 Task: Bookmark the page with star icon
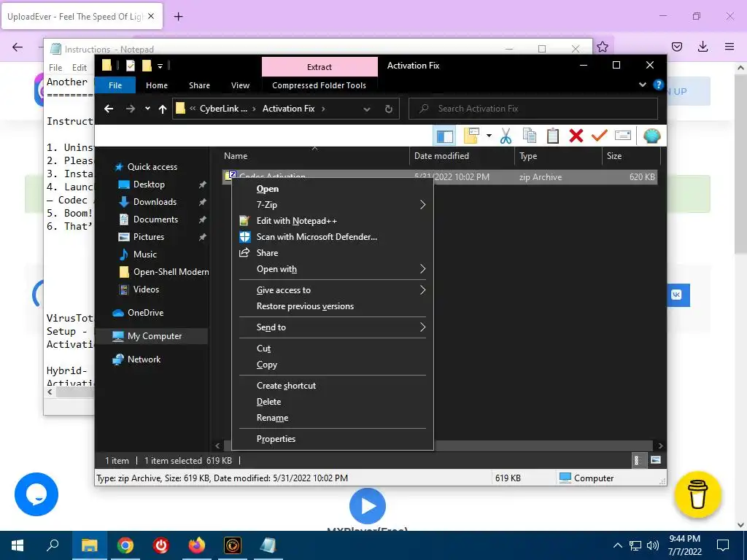click(x=602, y=47)
